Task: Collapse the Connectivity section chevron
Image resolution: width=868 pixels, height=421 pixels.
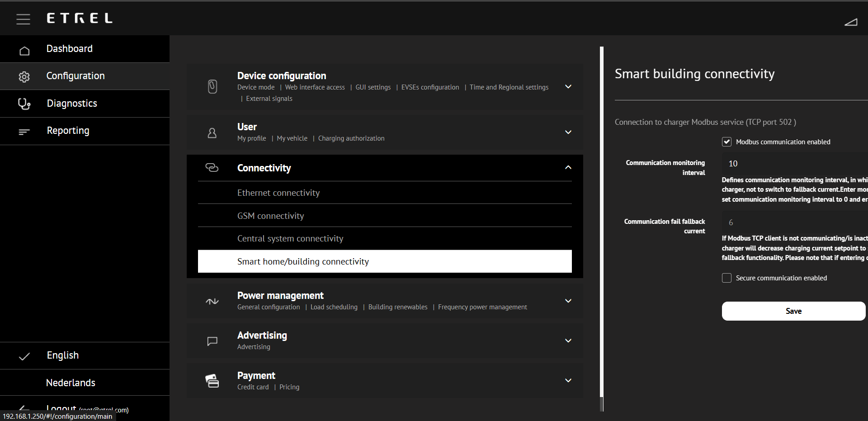Action: (x=568, y=168)
